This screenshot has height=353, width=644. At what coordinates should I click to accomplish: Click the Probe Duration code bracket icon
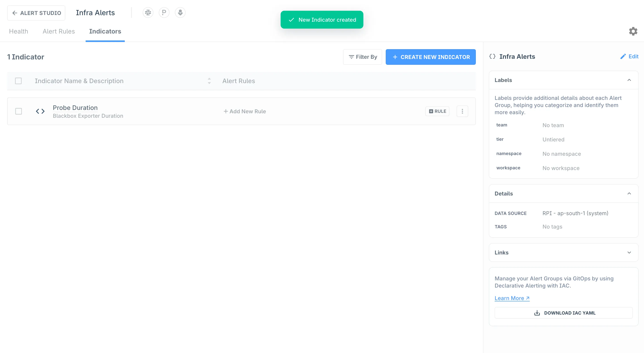(40, 111)
